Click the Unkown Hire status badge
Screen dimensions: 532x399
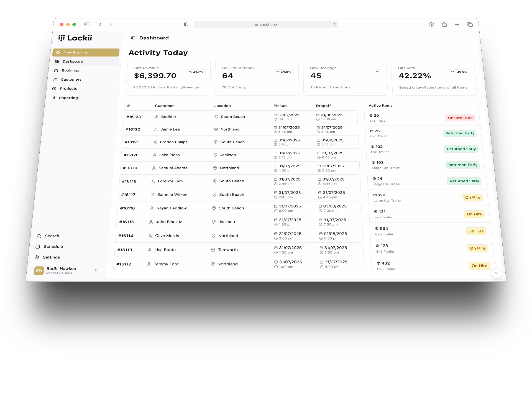460,118
